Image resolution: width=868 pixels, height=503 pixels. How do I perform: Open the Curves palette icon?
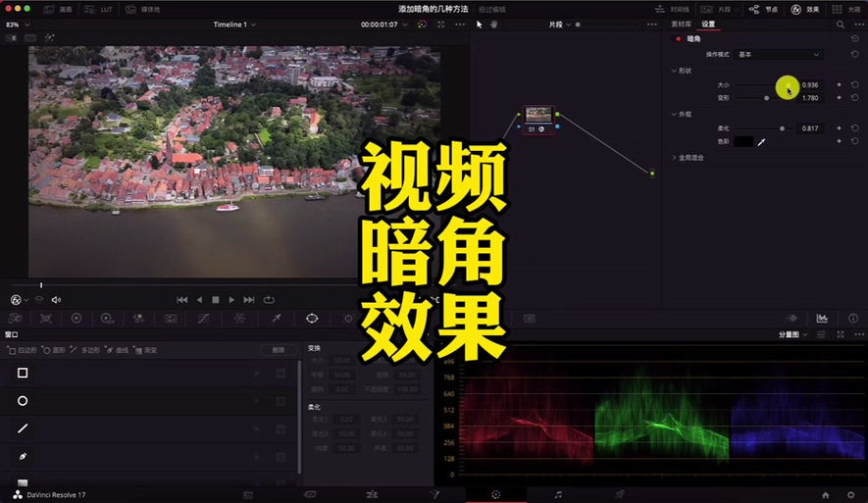click(x=204, y=319)
